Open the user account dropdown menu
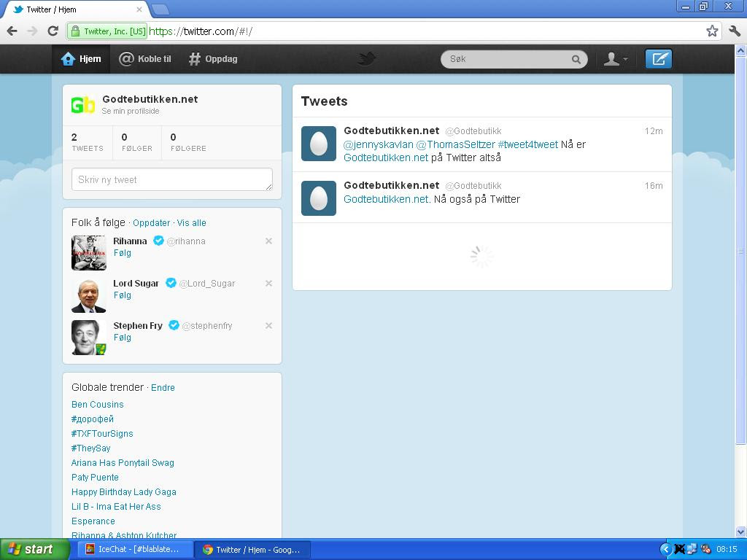Image resolution: width=747 pixels, height=560 pixels. click(x=616, y=59)
